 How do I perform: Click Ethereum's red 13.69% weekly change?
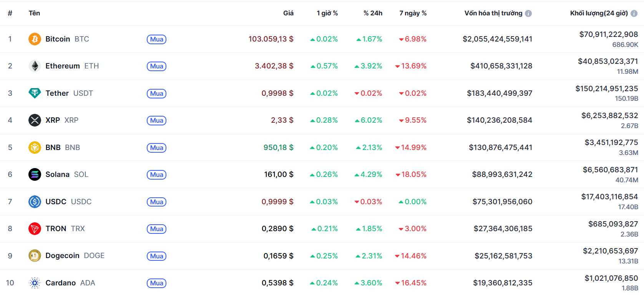411,66
